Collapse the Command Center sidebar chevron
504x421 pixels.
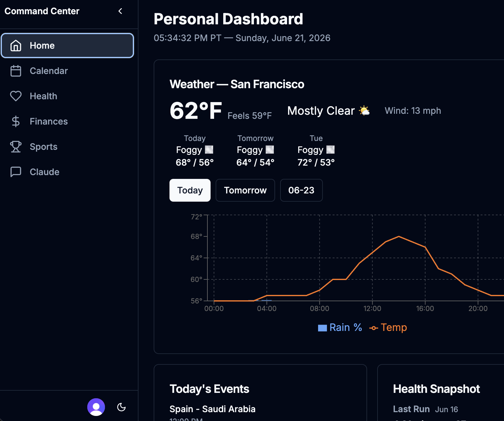pos(120,11)
